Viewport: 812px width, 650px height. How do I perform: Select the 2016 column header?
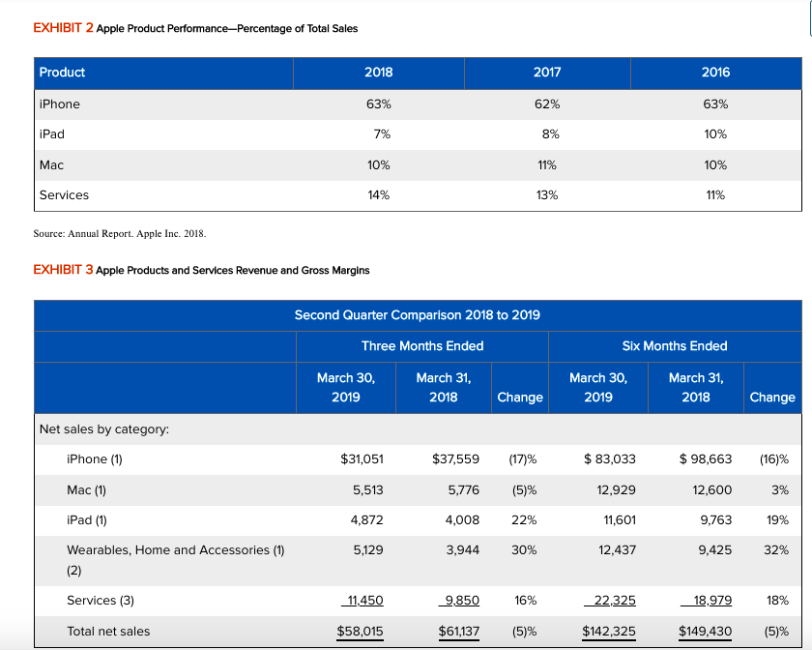tap(713, 73)
